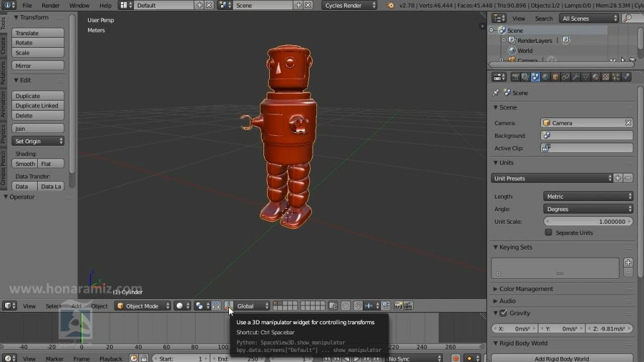Delete Scene datablock X icon
Screen dimensions: 644x362
(x=308, y=5)
